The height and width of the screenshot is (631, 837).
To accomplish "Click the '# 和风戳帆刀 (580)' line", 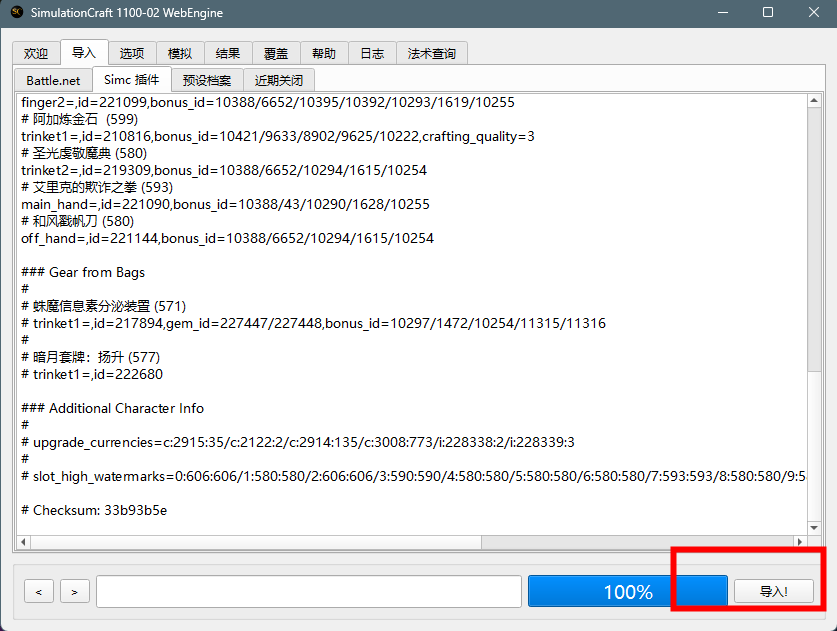I will [77, 221].
